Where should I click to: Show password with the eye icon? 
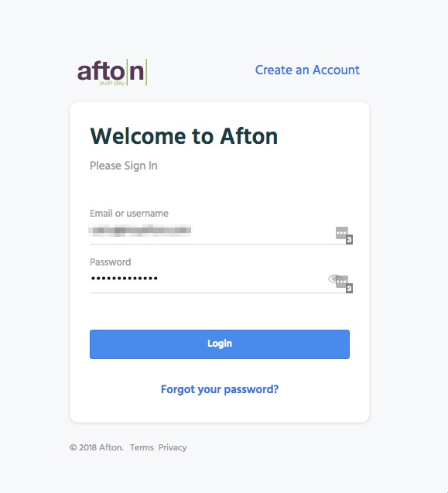[x=333, y=279]
